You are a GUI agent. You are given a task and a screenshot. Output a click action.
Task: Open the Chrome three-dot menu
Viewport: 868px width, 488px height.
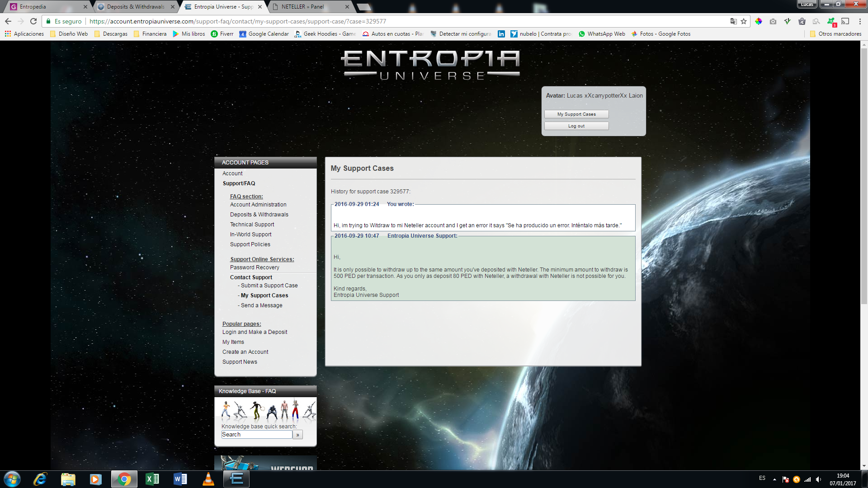(860, 21)
